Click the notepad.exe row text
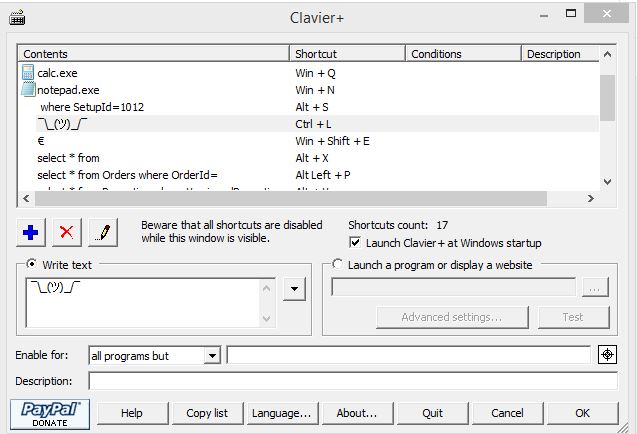The image size is (637, 434). (x=68, y=90)
